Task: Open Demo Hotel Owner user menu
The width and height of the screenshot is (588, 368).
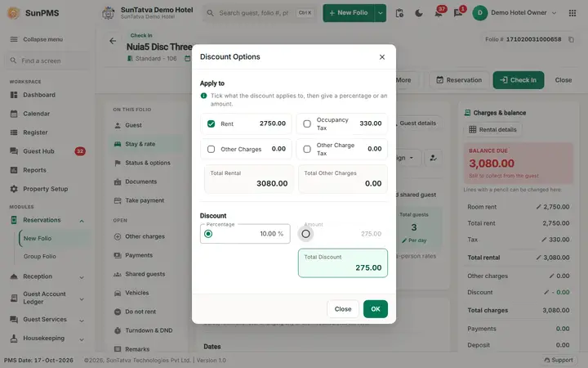Action: click(x=514, y=13)
